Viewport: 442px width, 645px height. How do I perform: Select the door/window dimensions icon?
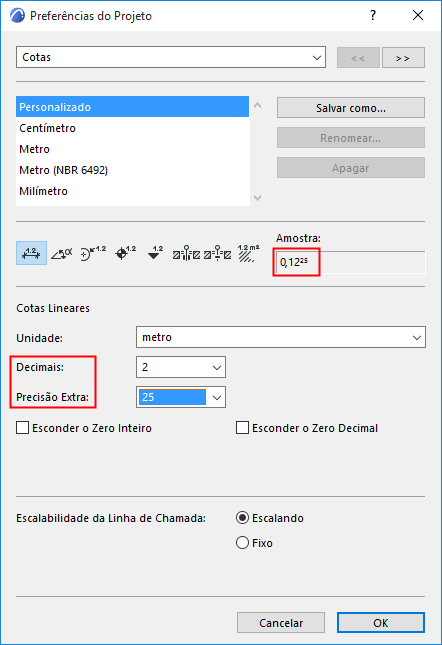coord(186,253)
